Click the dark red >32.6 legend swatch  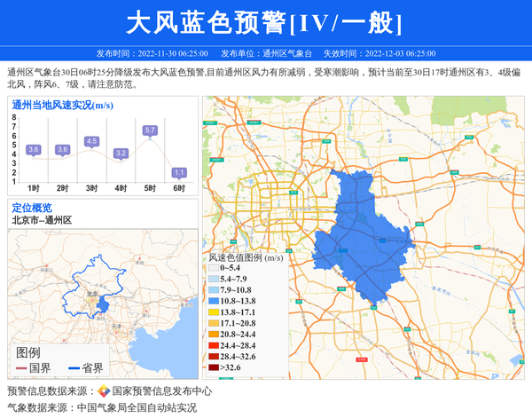coord(214,367)
